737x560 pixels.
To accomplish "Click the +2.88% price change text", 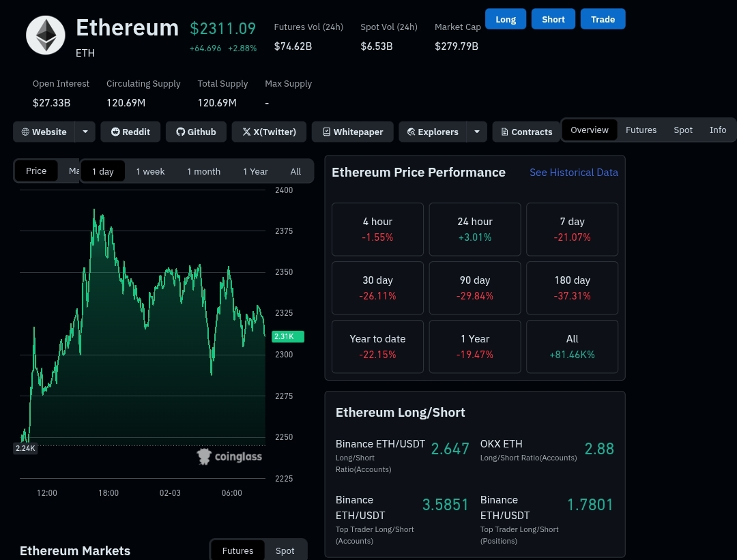I will pos(242,48).
